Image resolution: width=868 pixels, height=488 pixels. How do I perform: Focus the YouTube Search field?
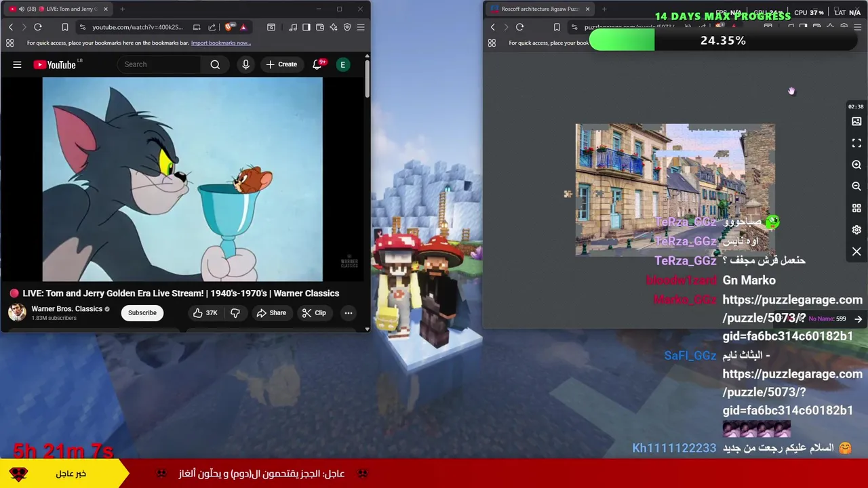tap(159, 64)
